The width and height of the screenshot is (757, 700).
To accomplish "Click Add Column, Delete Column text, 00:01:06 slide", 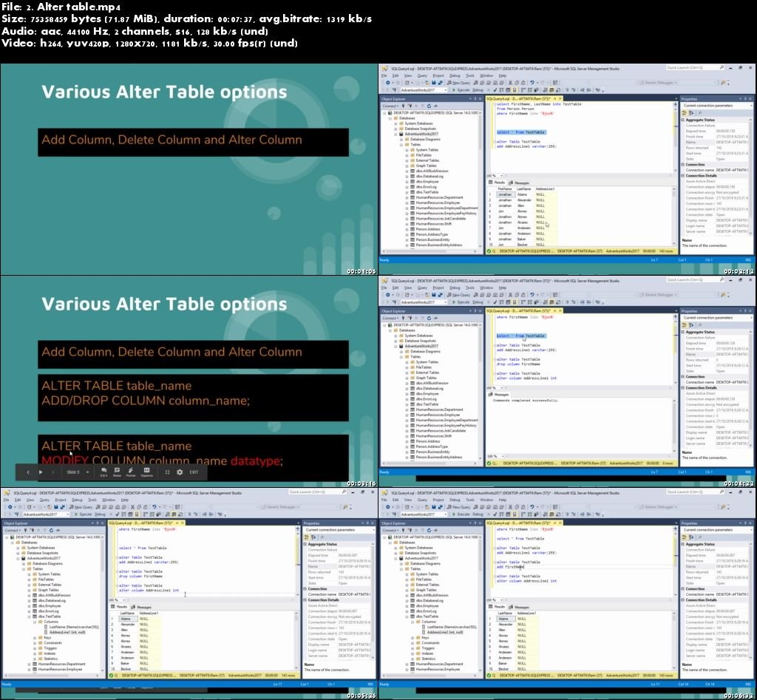I will pos(172,140).
